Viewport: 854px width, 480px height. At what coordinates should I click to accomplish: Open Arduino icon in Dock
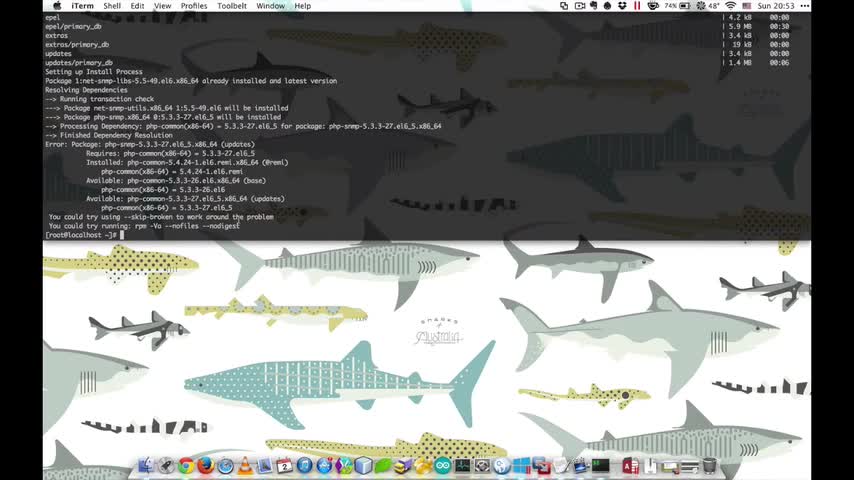(442, 466)
